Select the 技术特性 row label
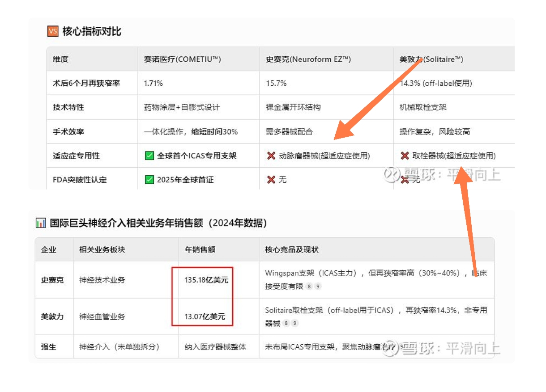Screen dimensions: 546x392 pyautogui.click(x=68, y=107)
